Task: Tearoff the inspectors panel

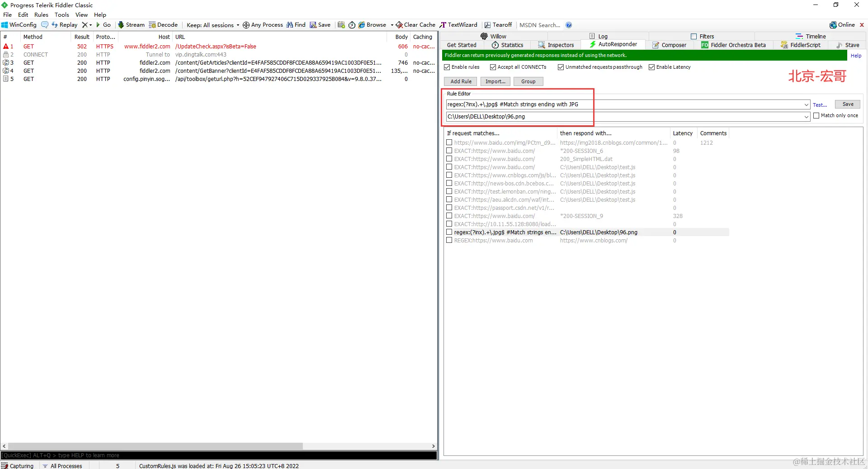Action: (498, 25)
